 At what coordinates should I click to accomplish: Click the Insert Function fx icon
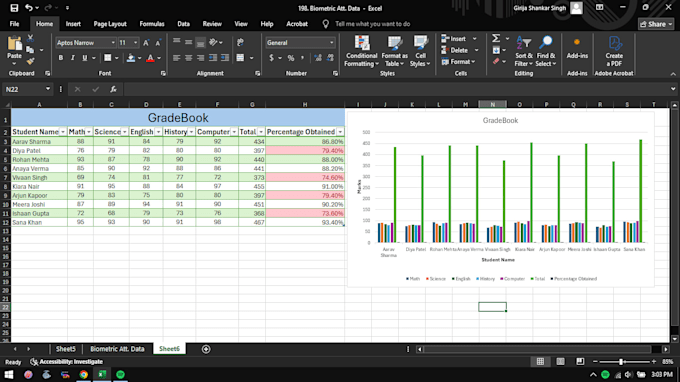tap(113, 89)
